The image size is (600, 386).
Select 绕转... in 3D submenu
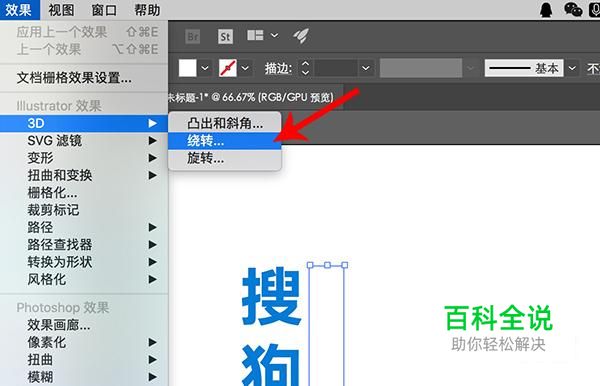[225, 141]
